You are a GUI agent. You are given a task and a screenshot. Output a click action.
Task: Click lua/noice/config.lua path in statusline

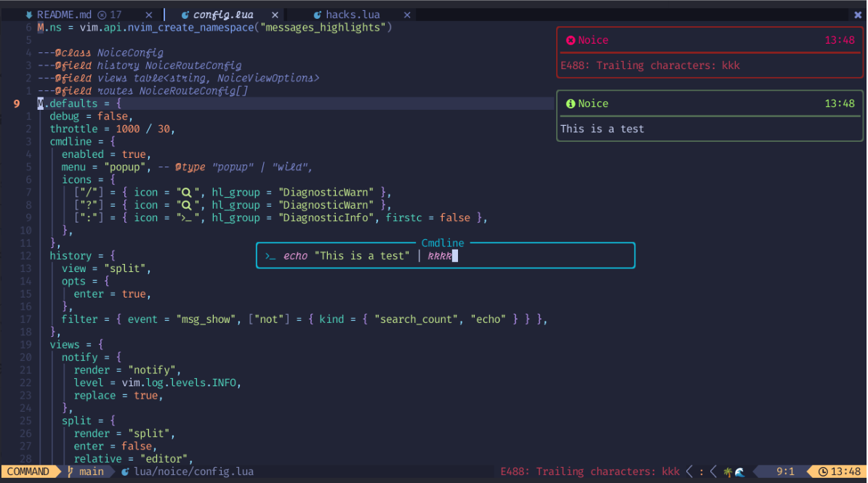(x=194, y=471)
